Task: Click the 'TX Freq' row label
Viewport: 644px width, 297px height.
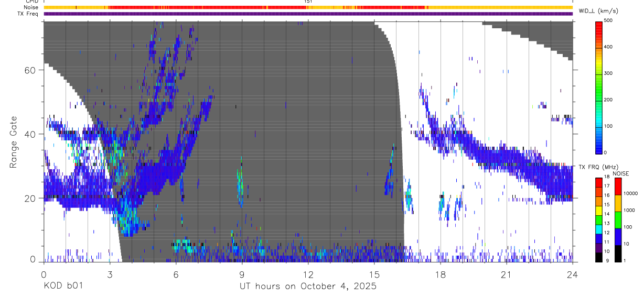Action: pos(28,14)
